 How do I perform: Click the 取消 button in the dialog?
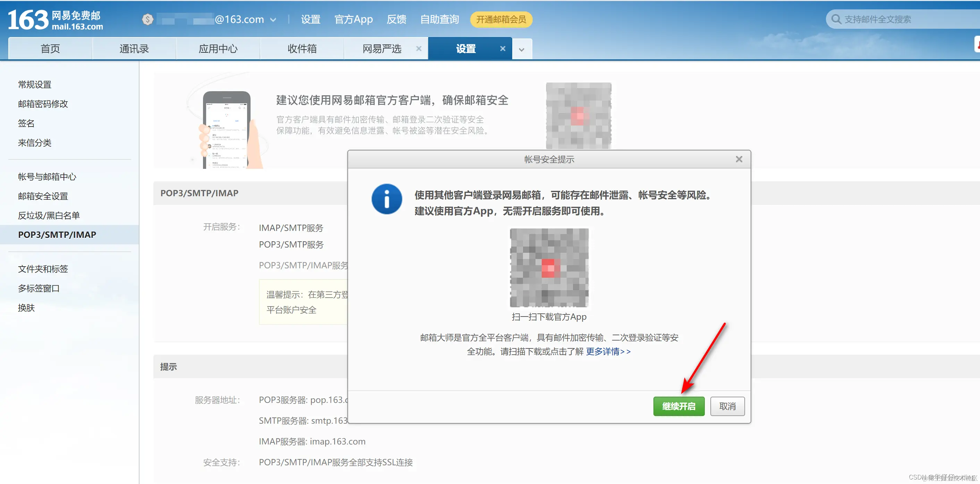[x=727, y=406]
